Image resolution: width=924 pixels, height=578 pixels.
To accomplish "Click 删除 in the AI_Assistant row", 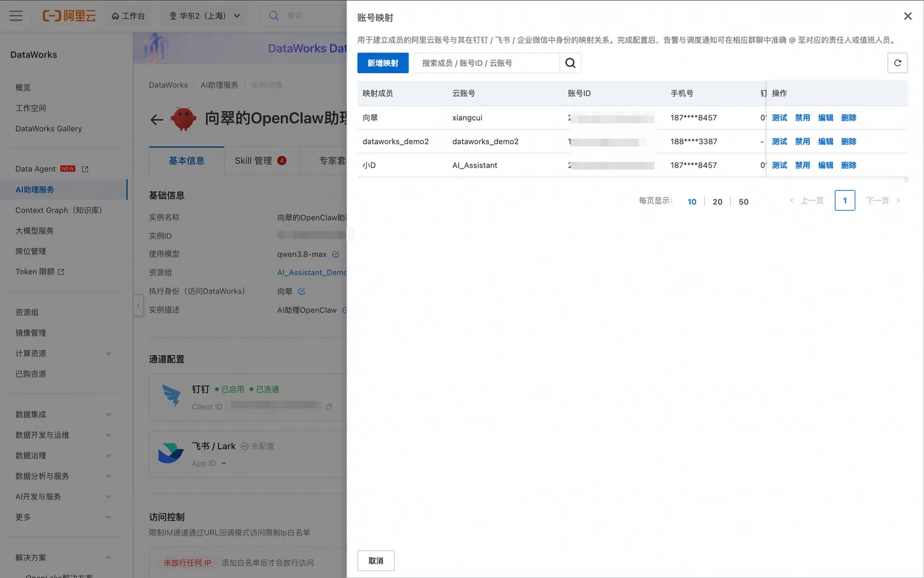I will (849, 165).
